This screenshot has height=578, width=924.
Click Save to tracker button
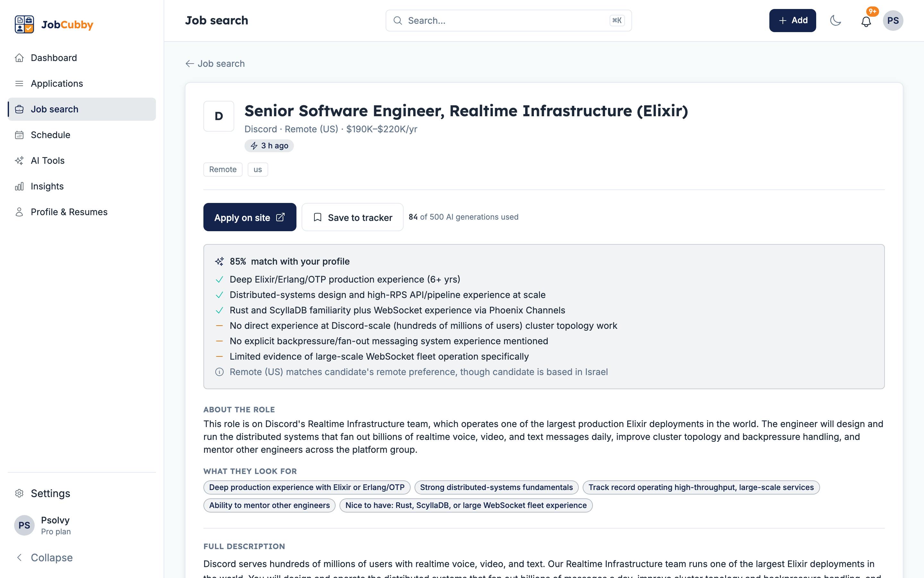point(352,217)
